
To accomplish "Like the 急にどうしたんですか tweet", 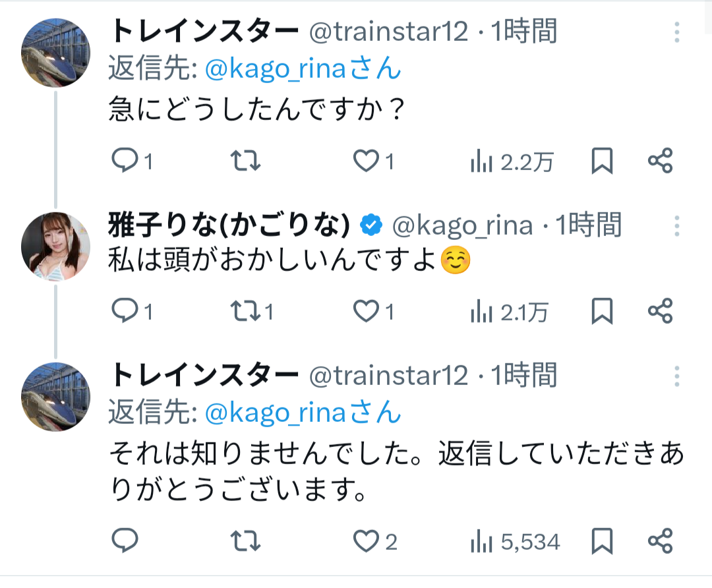I will point(365,162).
